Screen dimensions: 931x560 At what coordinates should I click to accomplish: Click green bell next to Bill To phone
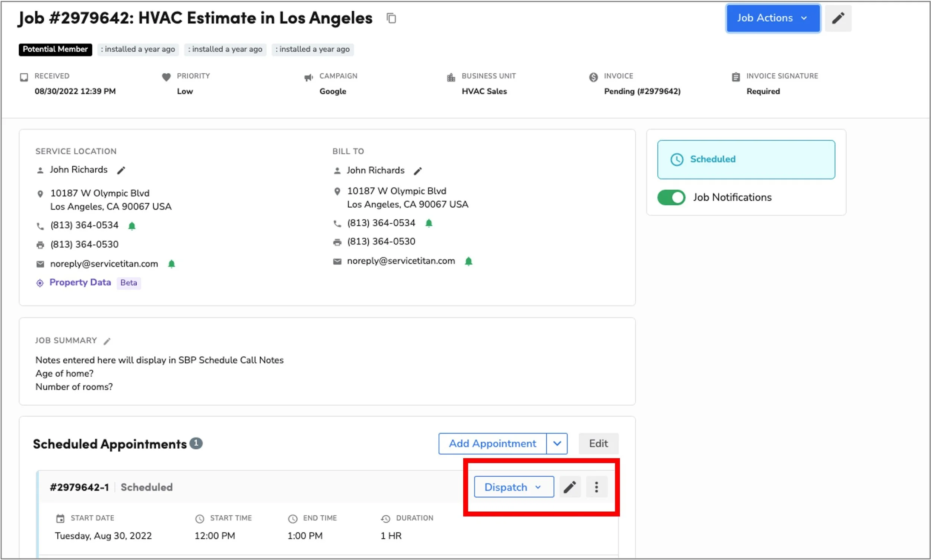click(x=428, y=223)
